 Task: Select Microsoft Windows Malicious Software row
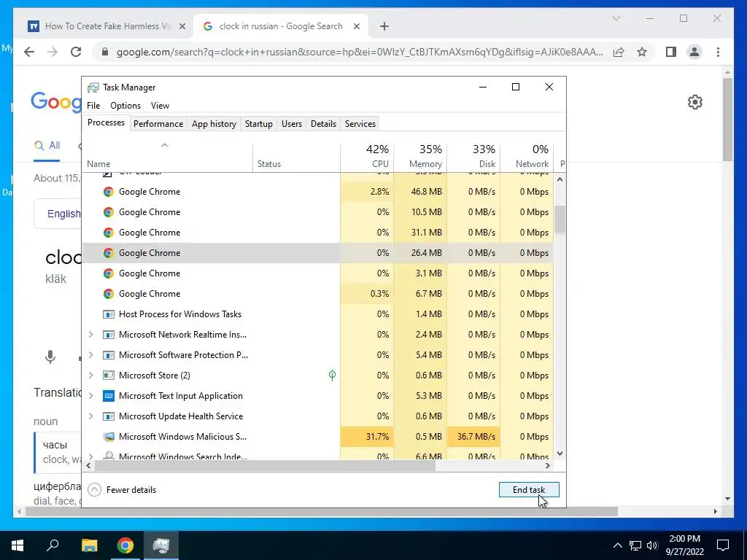click(318, 437)
